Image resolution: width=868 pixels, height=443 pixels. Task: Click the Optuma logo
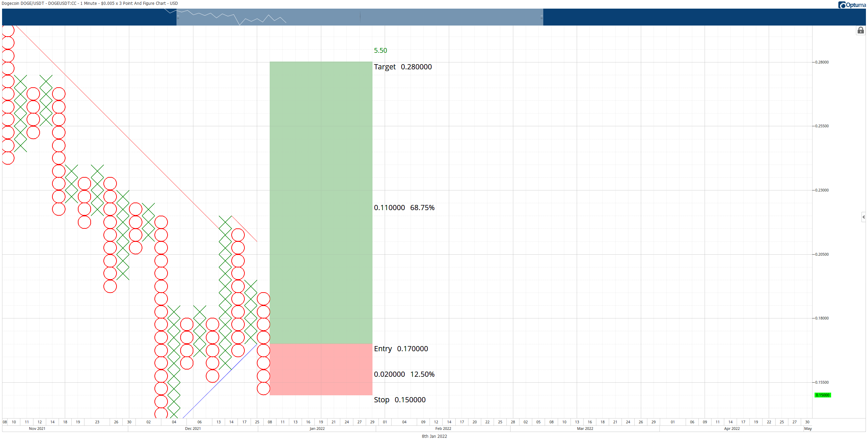[852, 5]
